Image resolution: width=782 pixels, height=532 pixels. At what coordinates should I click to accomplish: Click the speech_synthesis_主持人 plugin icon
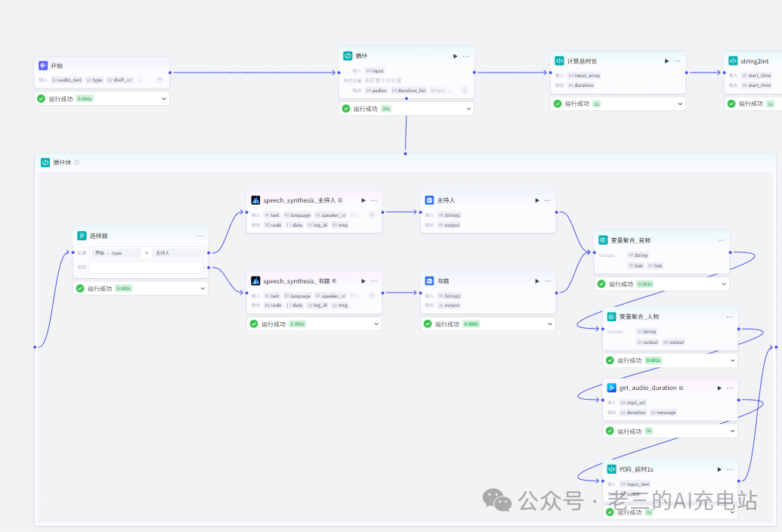255,200
